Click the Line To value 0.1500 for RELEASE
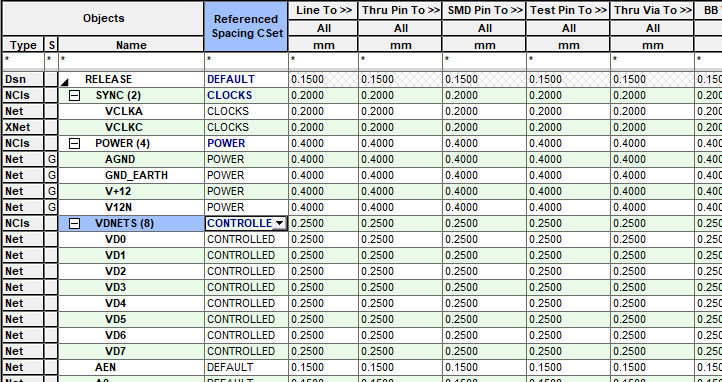The image size is (722, 382). (323, 80)
